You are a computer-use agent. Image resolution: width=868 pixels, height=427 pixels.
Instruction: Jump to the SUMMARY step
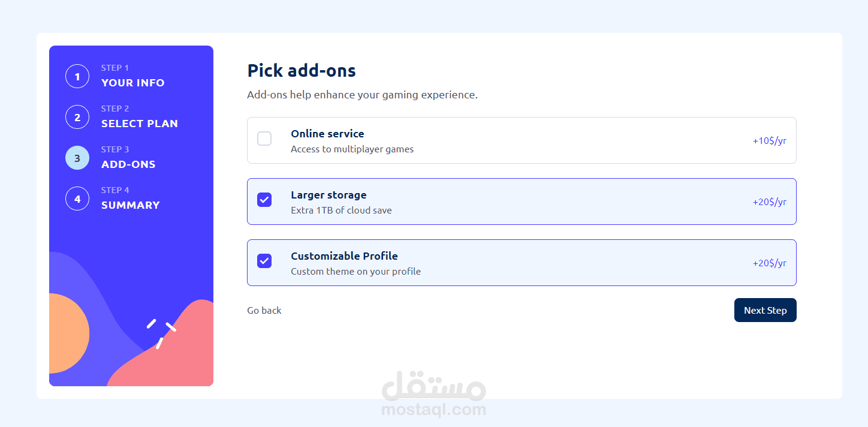pos(130,205)
